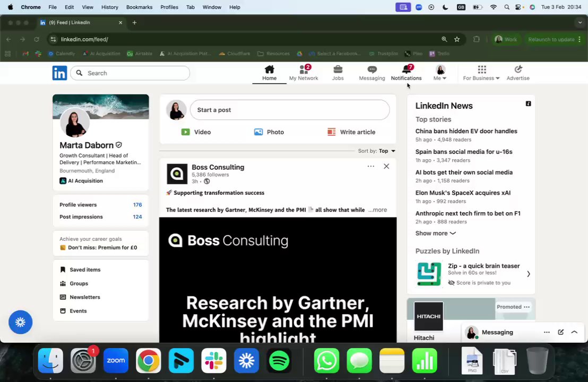Screen dimensions: 588x382
Task: Start a post text box
Action: coord(290,110)
